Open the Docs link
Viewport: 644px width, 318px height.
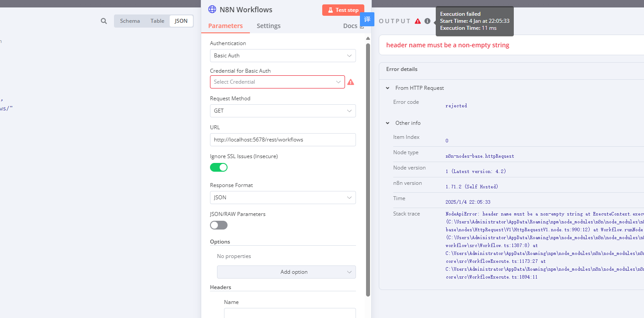coord(353,26)
